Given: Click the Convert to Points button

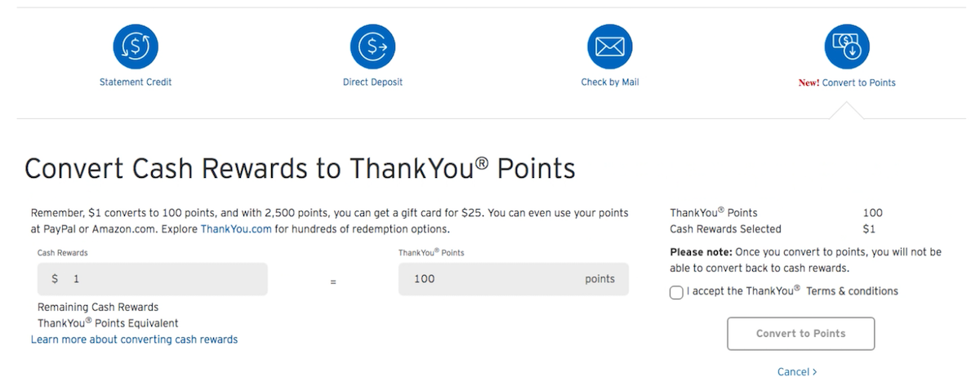Looking at the screenshot, I should pos(800,334).
